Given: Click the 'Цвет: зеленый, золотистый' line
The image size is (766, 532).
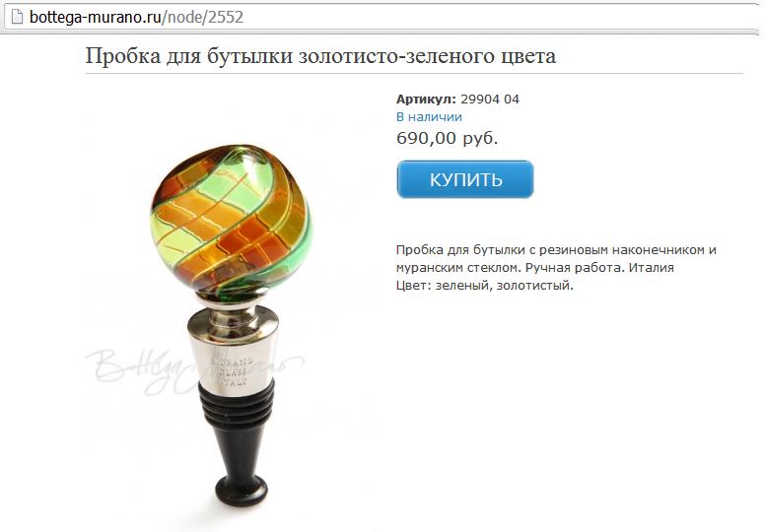Looking at the screenshot, I should tap(485, 285).
